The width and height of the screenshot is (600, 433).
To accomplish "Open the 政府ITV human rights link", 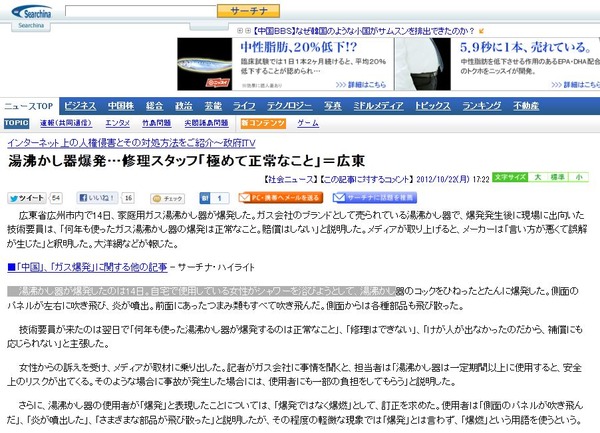I will coord(131,143).
